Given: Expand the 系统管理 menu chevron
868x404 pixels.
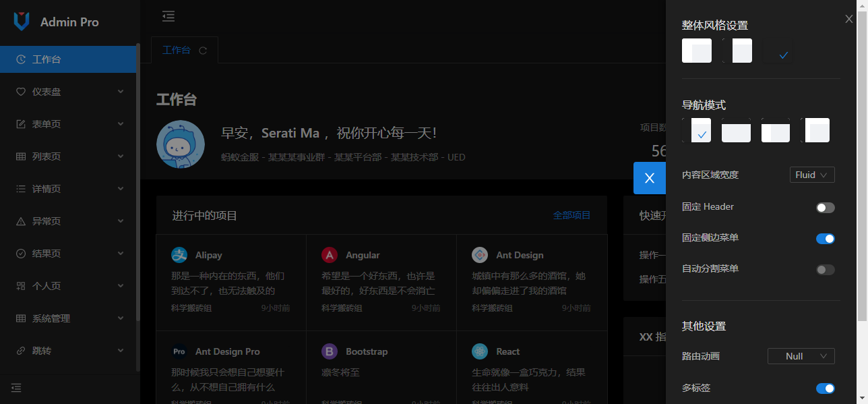Looking at the screenshot, I should click(121, 318).
